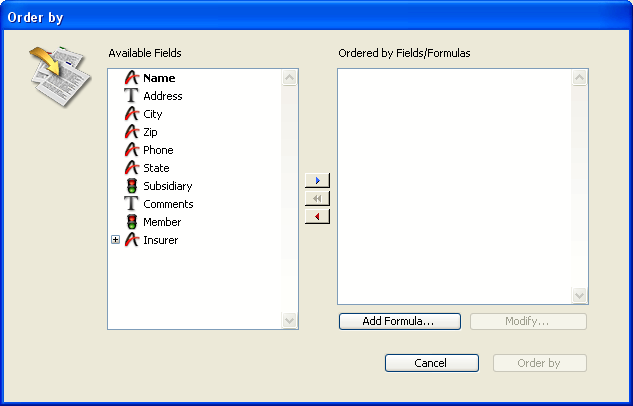Viewport: 633px width, 406px height.
Task: Click the alpha icon beside Name
Action: coord(132,77)
